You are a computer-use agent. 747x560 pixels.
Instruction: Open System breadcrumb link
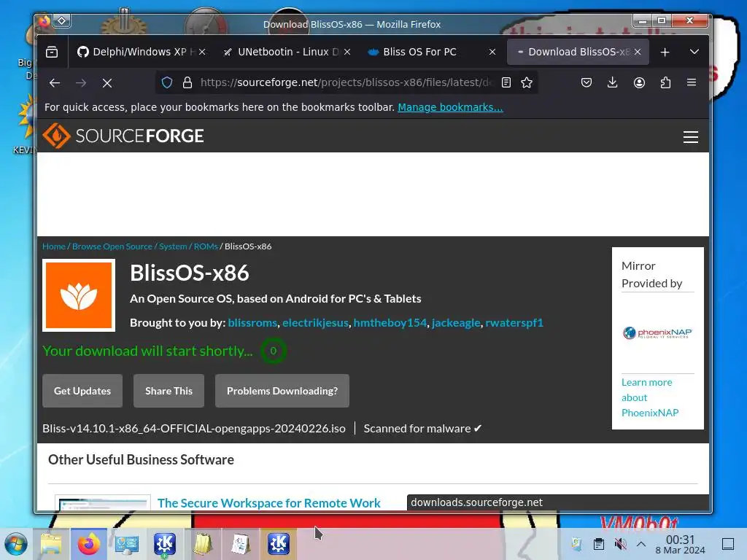(173, 246)
